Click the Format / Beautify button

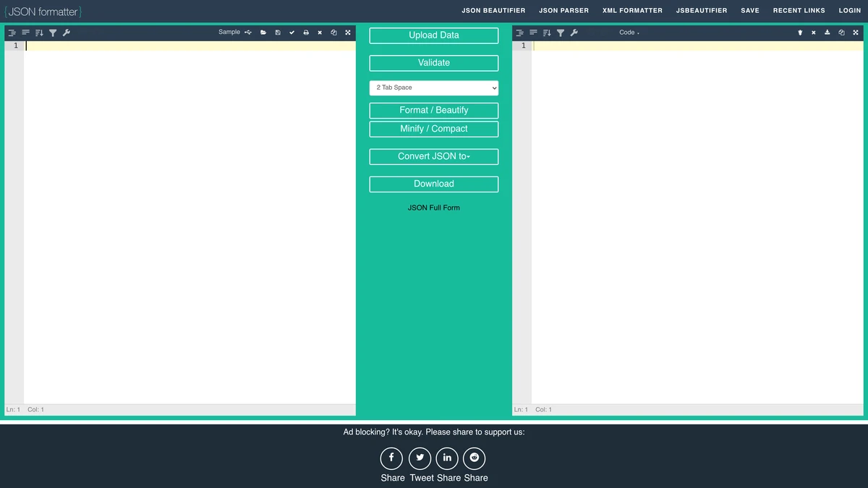tap(433, 110)
